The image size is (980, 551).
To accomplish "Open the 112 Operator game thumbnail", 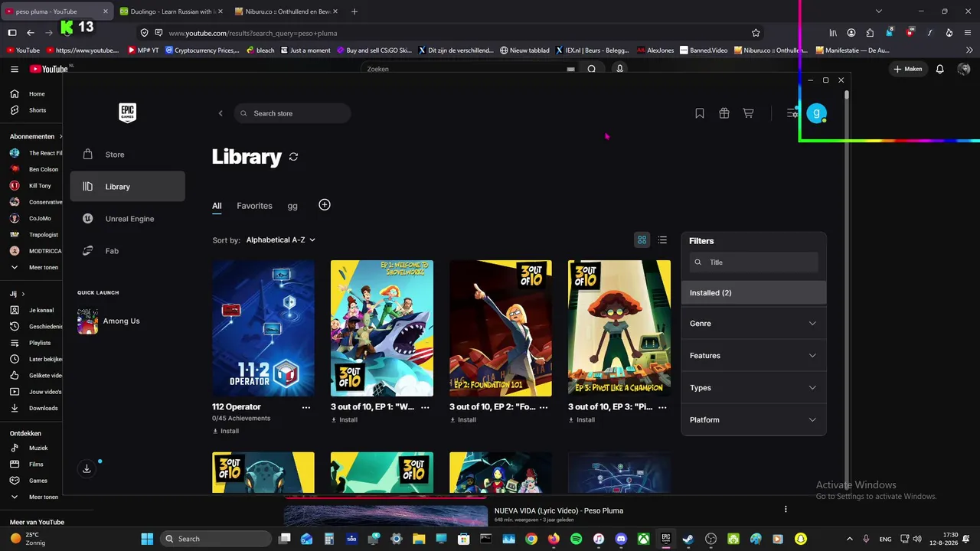I will coord(263,328).
